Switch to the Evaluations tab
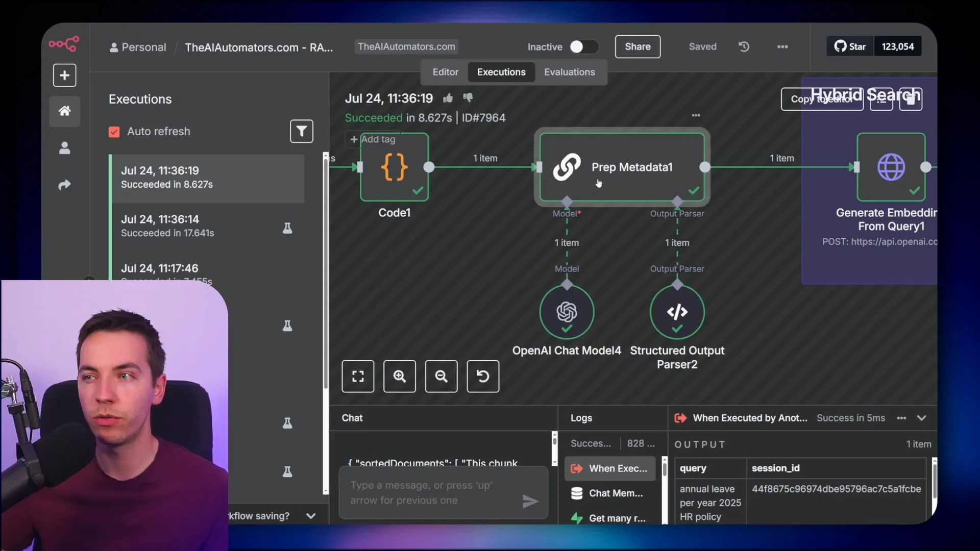Viewport: 980px width, 551px height. pyautogui.click(x=570, y=72)
